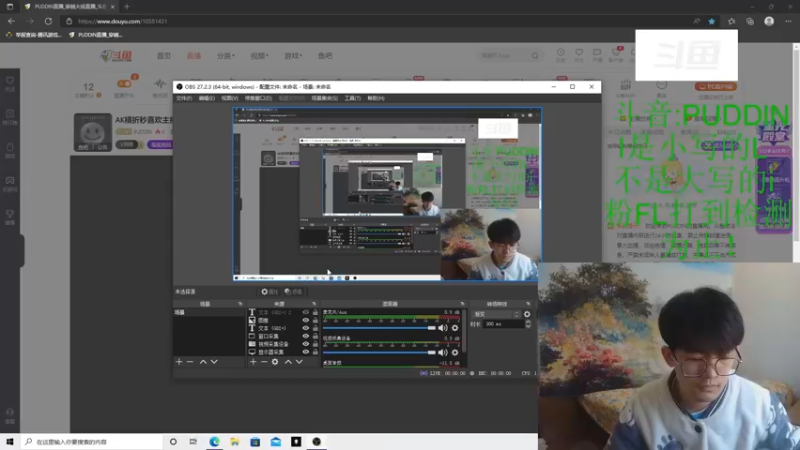Click the source properties button in the OBS source toolbar
The width and height of the screenshot is (800, 450).
[x=269, y=292]
